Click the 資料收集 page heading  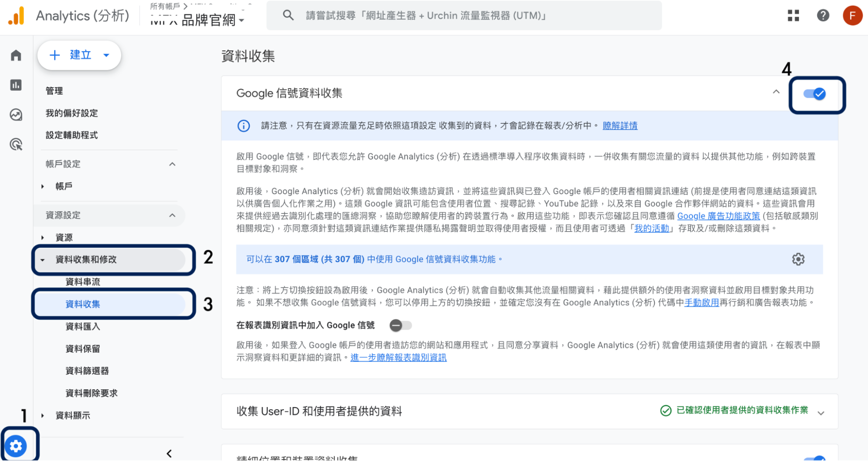click(x=248, y=56)
